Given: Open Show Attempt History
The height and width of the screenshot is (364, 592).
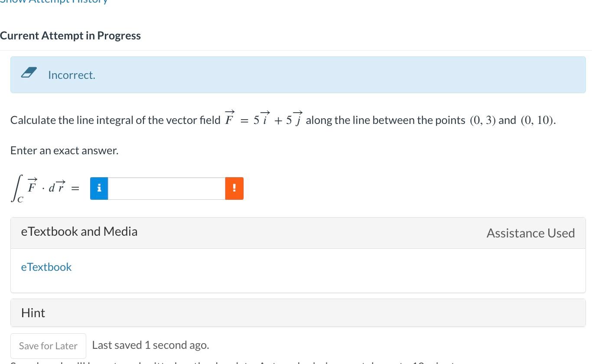Looking at the screenshot, I should [53, 2].
